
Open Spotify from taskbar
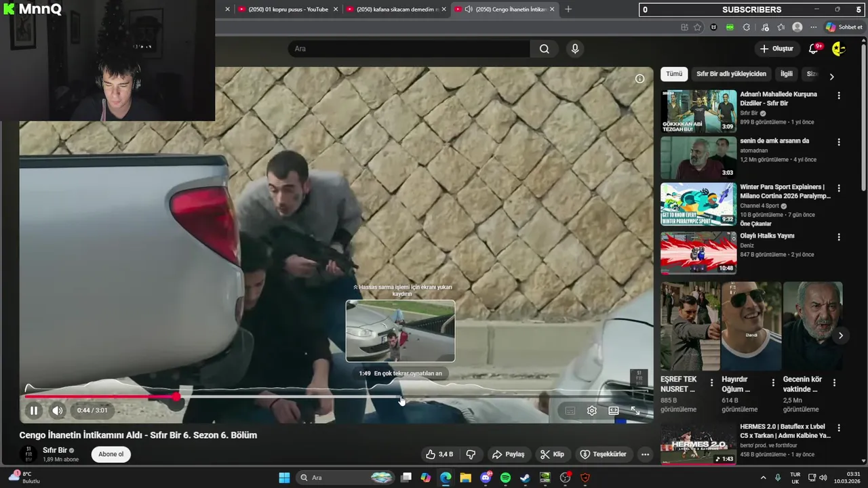pyautogui.click(x=505, y=478)
